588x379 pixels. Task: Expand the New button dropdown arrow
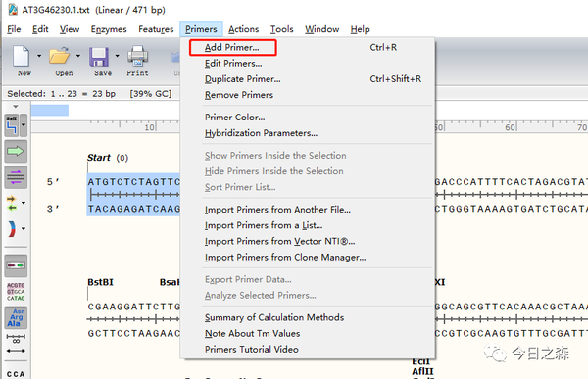(x=39, y=56)
